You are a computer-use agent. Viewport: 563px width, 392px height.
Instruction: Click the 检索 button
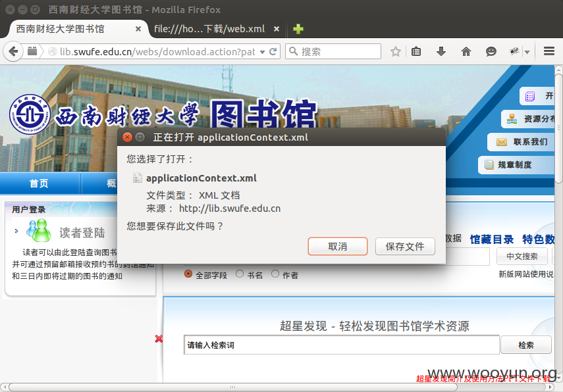(x=525, y=345)
